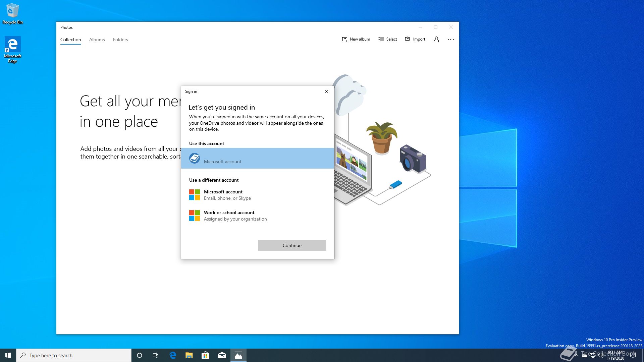Minimize the Photos window

420,27
